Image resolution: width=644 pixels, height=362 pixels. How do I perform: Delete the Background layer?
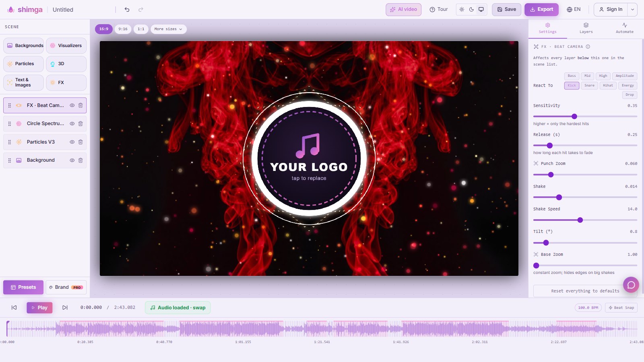(x=80, y=160)
